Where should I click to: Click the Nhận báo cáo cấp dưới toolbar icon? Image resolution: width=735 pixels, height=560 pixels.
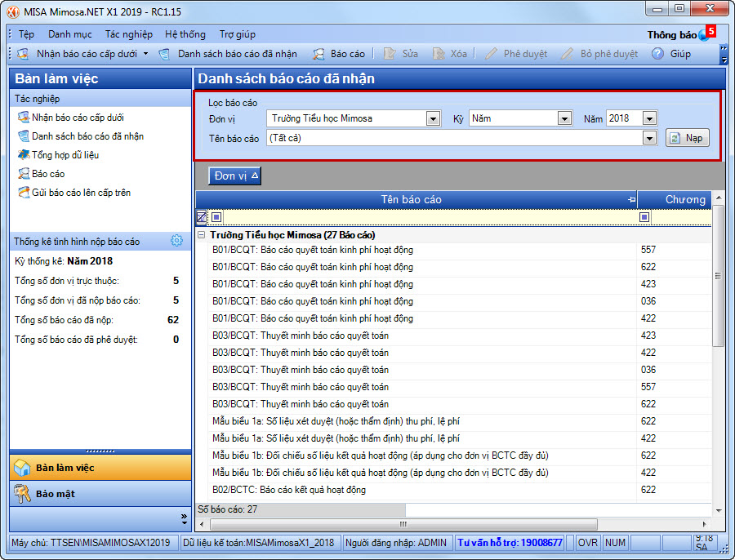point(24,54)
